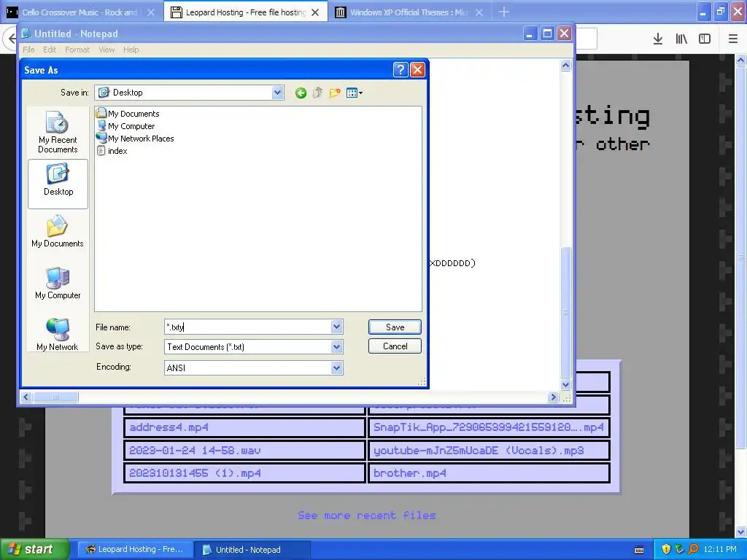Select Desktop in the places bar
The height and width of the screenshot is (560, 747).
tap(58, 183)
